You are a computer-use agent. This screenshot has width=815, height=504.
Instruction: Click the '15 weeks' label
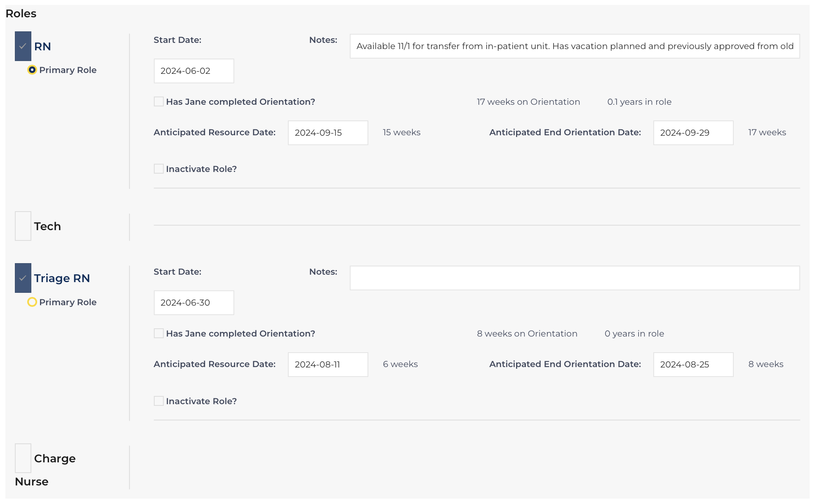[402, 132]
